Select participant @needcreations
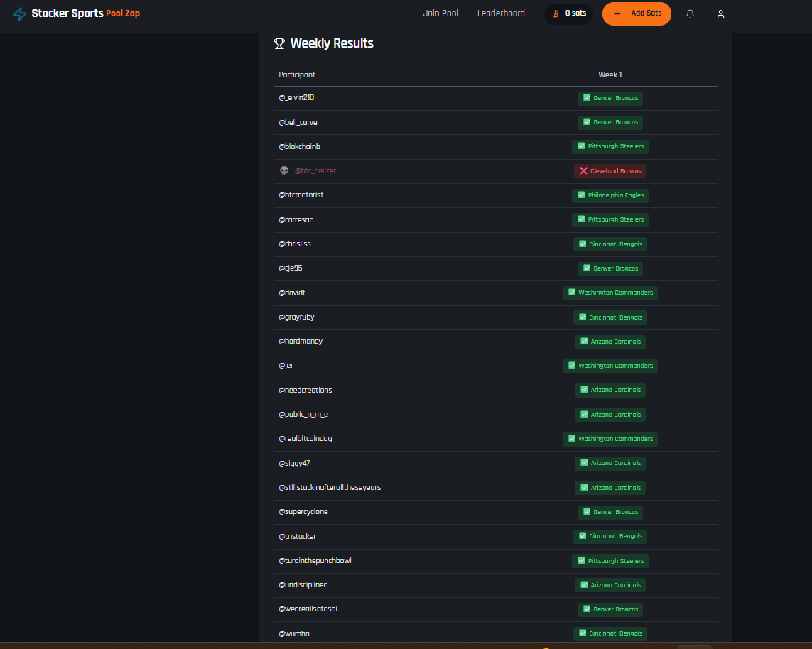The height and width of the screenshot is (649, 812). [x=305, y=391]
